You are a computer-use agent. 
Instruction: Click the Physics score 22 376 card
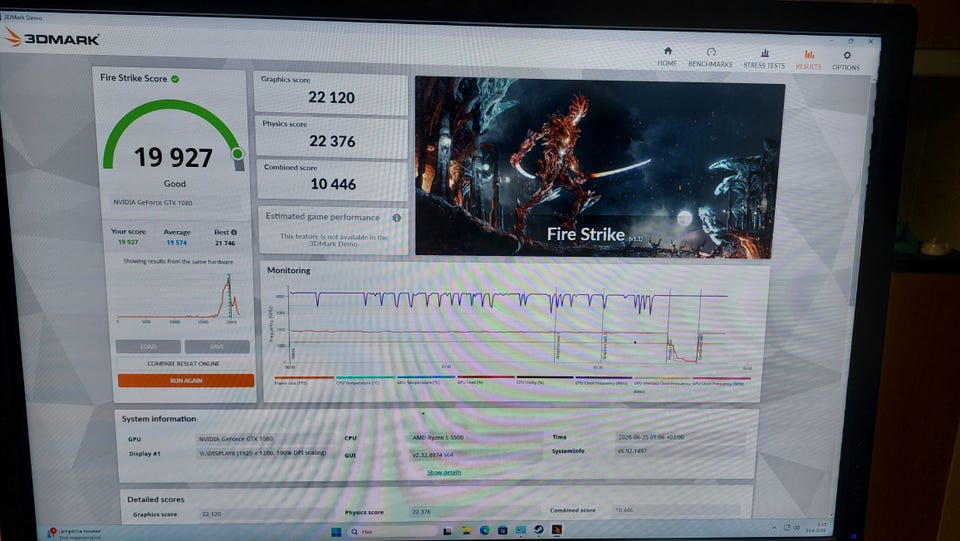click(331, 137)
